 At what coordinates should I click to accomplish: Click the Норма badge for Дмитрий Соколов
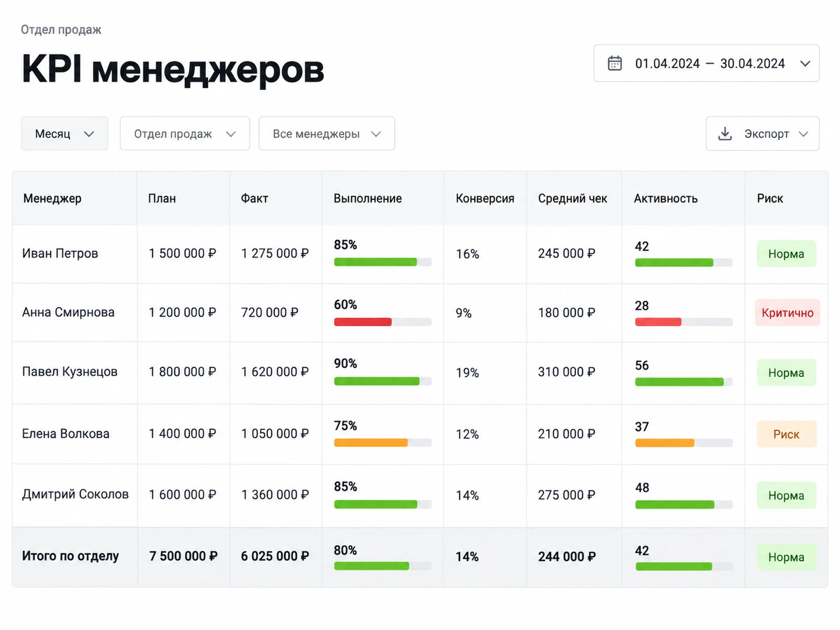coord(786,495)
